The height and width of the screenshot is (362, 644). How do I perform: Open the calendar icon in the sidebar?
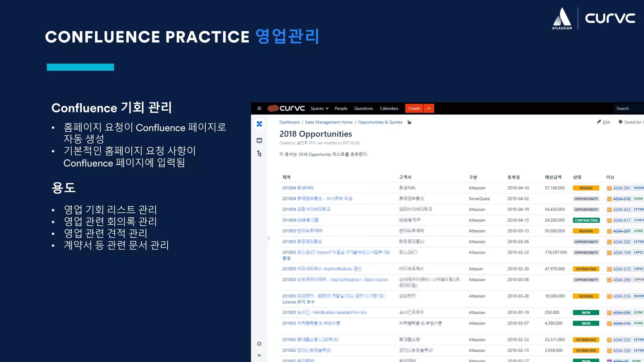click(259, 140)
